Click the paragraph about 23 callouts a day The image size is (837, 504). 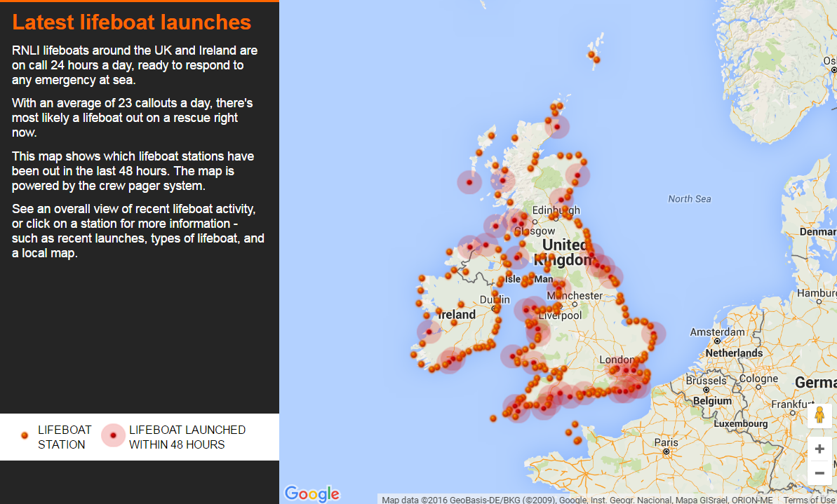point(133,118)
